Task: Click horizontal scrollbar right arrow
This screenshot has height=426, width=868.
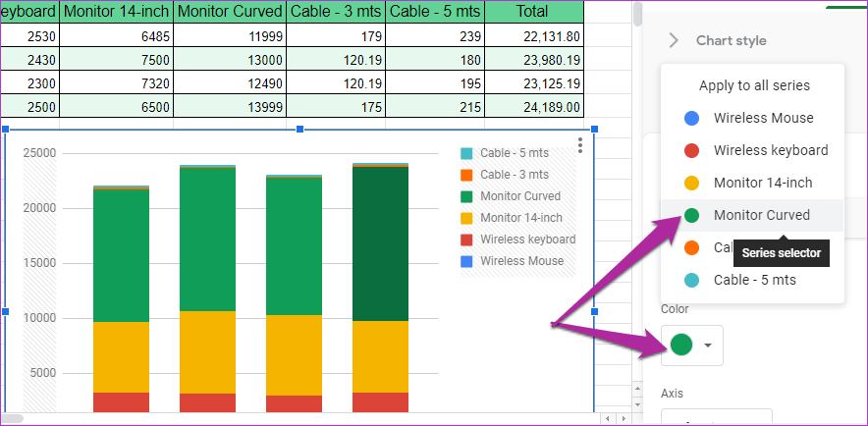Action: point(622,419)
